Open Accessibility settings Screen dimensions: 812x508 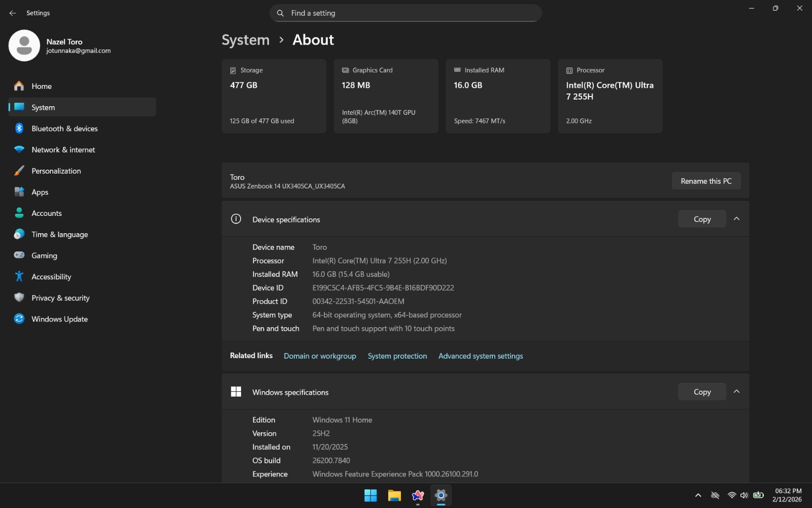[82, 276]
